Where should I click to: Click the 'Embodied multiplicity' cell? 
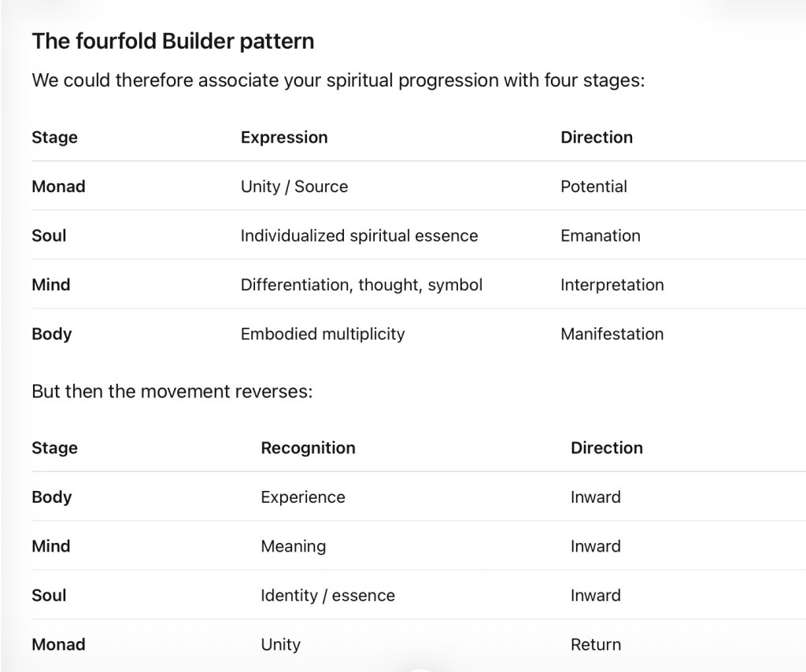pos(323,334)
